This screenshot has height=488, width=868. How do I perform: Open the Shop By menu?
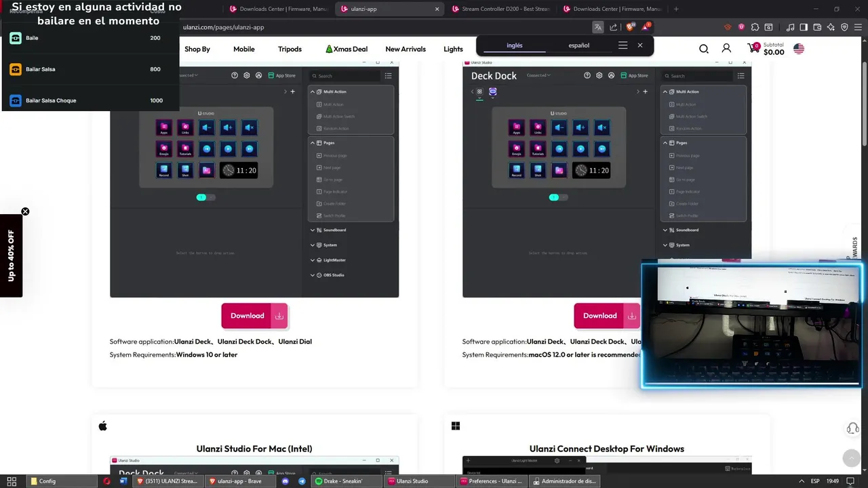[197, 49]
